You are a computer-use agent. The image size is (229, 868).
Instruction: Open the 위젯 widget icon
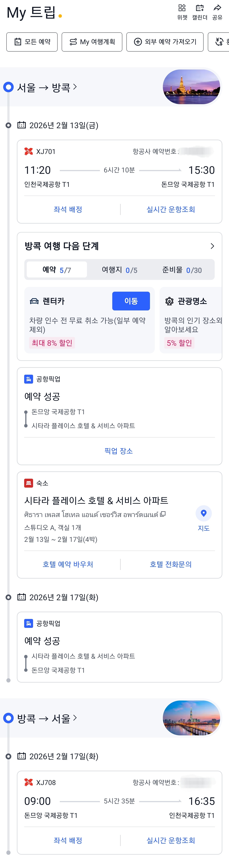[182, 8]
